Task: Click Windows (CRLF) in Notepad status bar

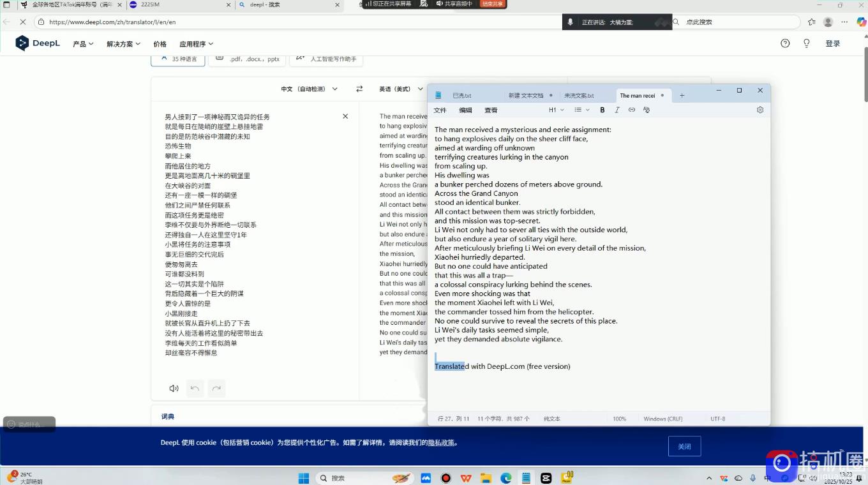Action: pos(662,419)
